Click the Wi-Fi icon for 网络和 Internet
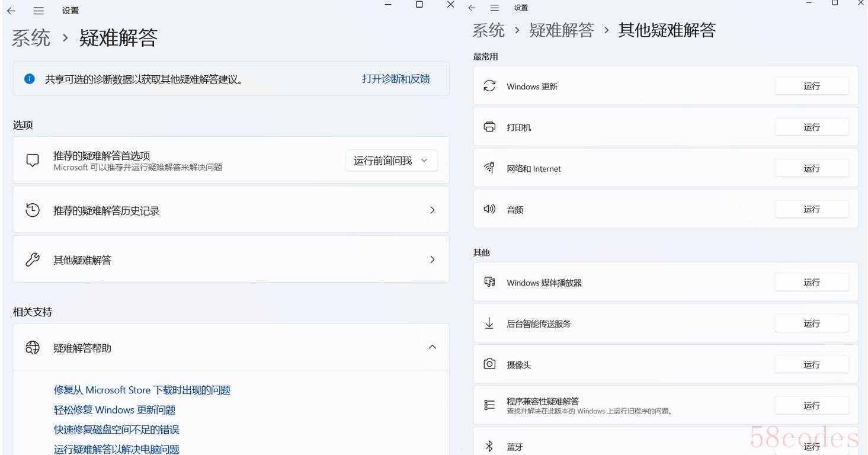 [x=489, y=168]
